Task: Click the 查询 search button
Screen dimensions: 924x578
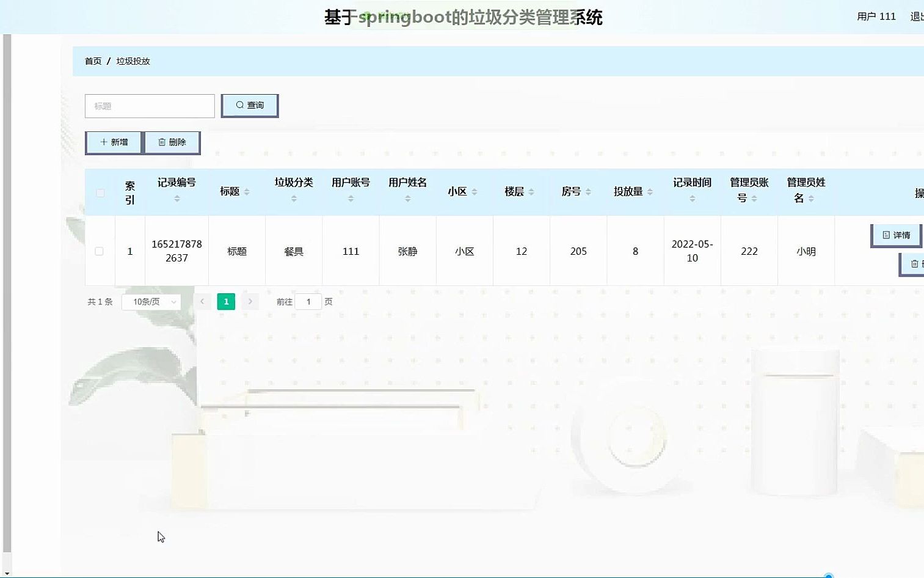Action: pos(249,105)
